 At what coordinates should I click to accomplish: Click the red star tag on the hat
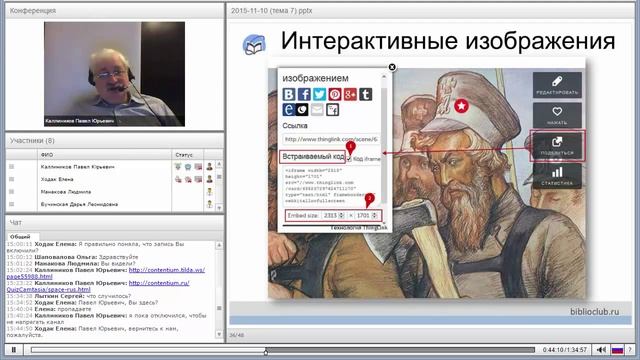point(461,106)
